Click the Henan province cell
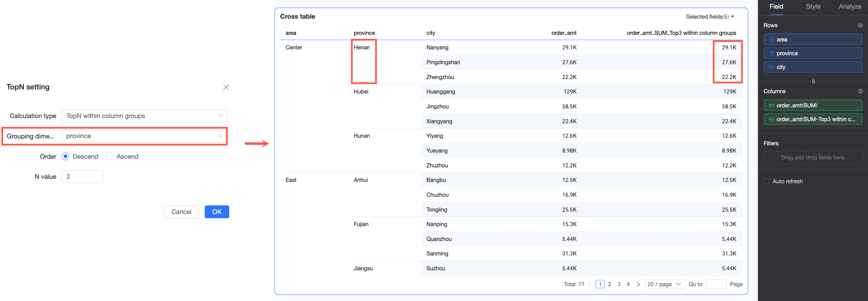 (361, 47)
